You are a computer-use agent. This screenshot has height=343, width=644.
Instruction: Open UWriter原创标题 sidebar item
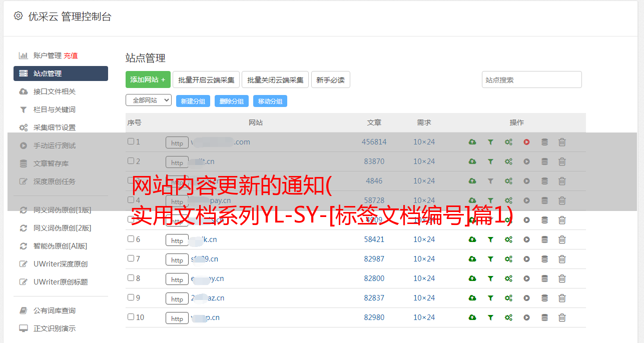point(61,282)
